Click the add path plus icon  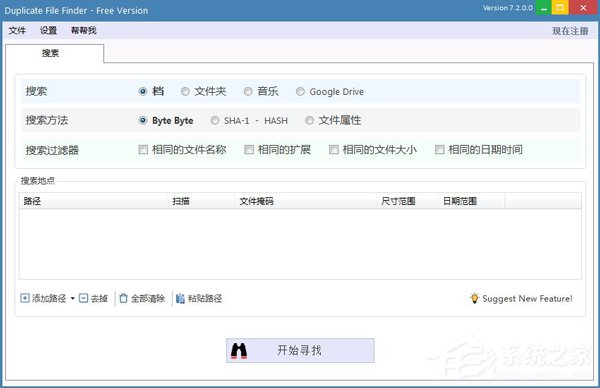(25, 298)
